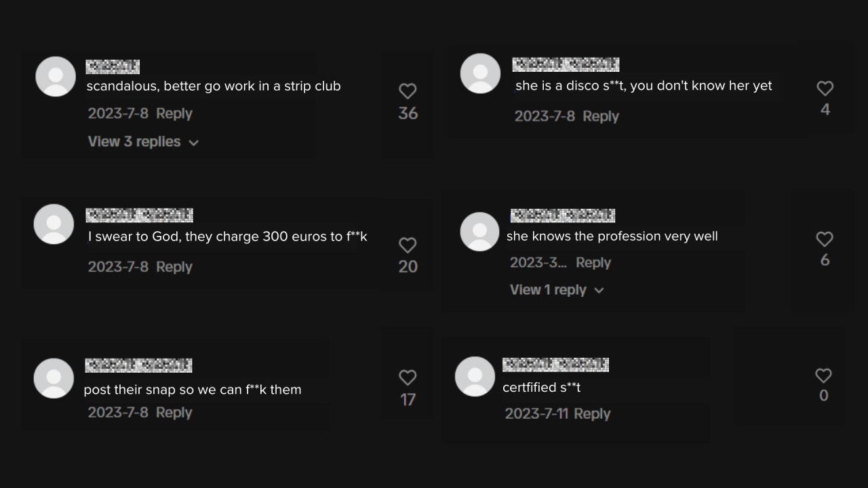Reply to the 300 euros comment
868x488 pixels.
click(x=174, y=266)
